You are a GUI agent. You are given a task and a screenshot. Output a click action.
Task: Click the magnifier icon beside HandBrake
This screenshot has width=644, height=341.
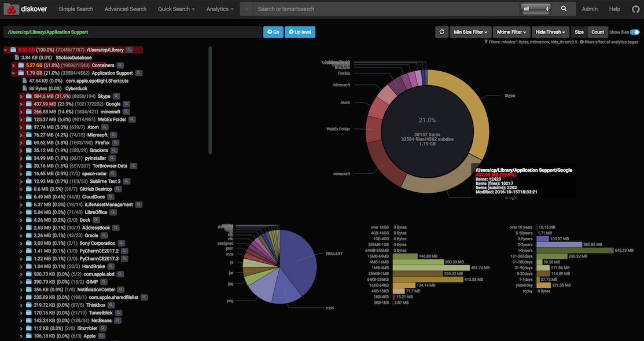pyautogui.click(x=111, y=267)
